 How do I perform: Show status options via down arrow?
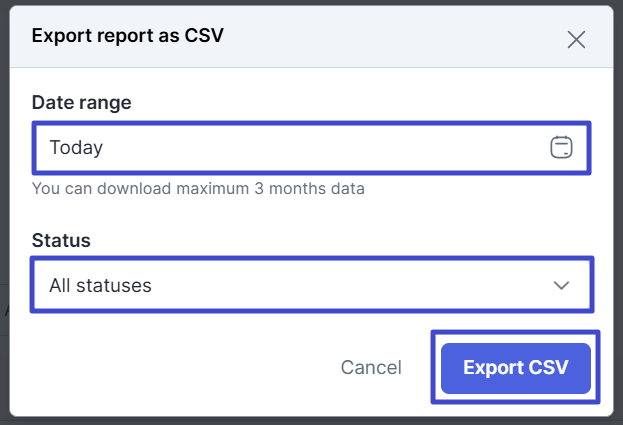click(561, 285)
